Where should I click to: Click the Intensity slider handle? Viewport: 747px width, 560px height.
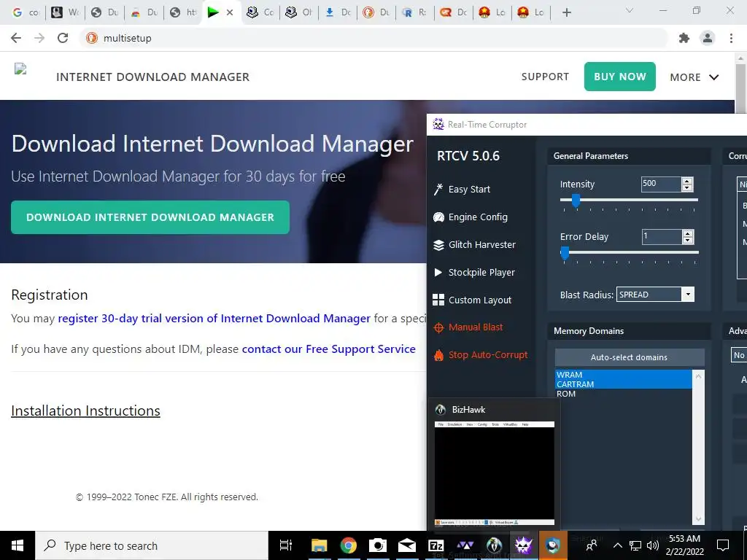click(x=576, y=201)
